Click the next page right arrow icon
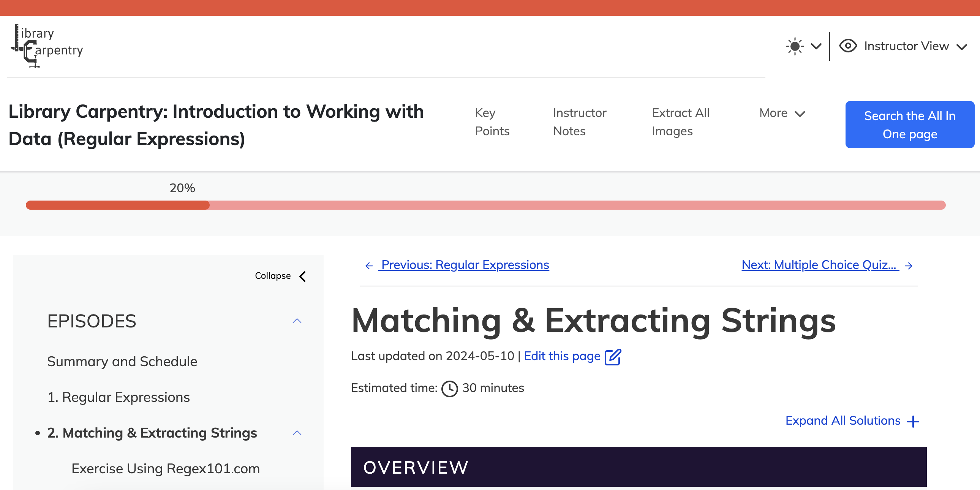The width and height of the screenshot is (980, 490). coord(909,266)
